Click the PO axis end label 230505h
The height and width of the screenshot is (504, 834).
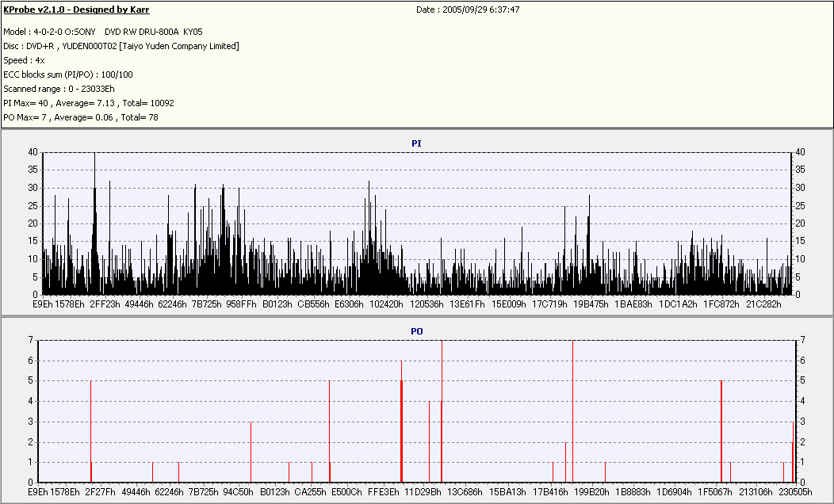tap(796, 492)
